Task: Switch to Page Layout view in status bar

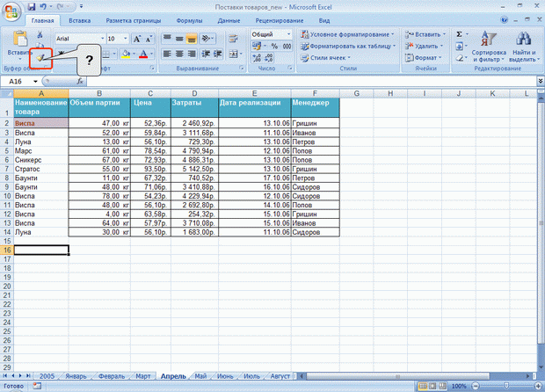Action: point(432,386)
